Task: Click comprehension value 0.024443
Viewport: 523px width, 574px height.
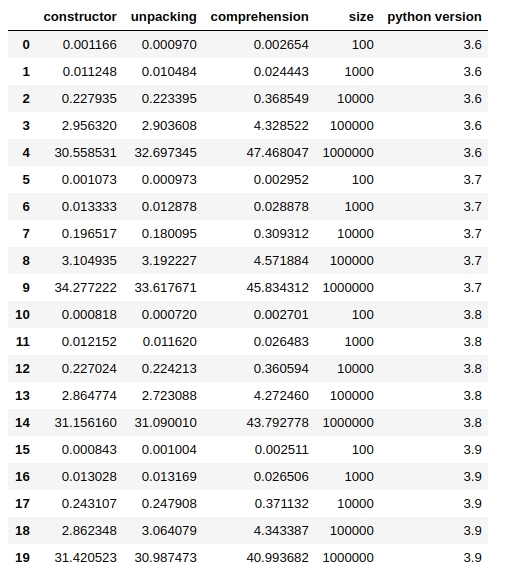Action: [281, 72]
